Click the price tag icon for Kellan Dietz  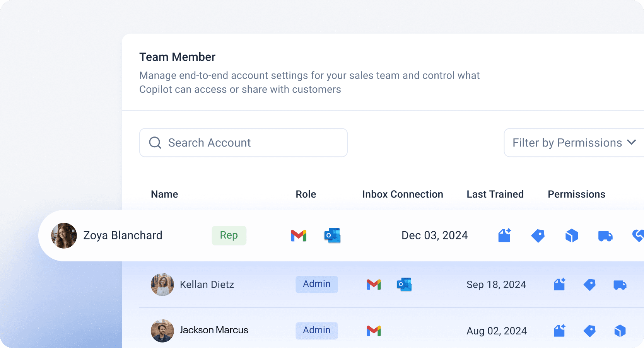click(589, 285)
